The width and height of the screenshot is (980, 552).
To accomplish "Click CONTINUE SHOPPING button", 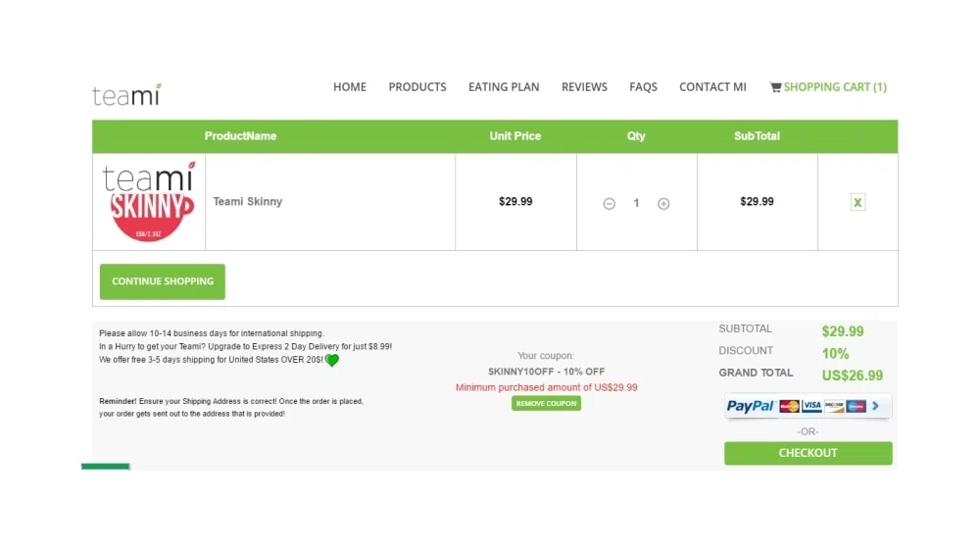I will (163, 281).
